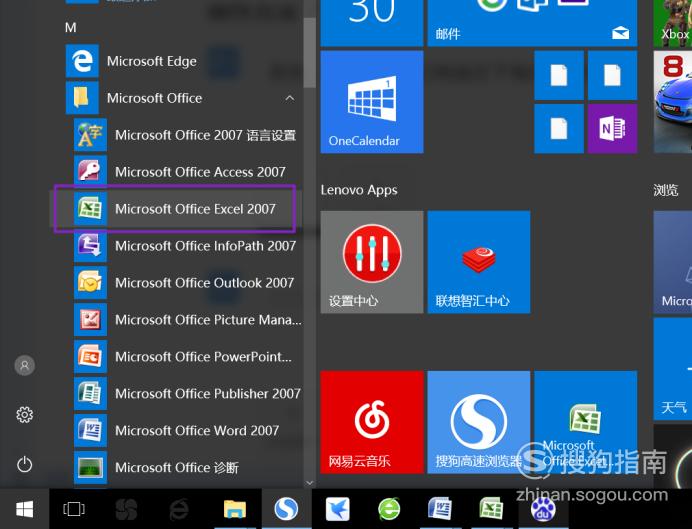692x529 pixels.
Task: Open the Xbox tile
Action: 673,23
